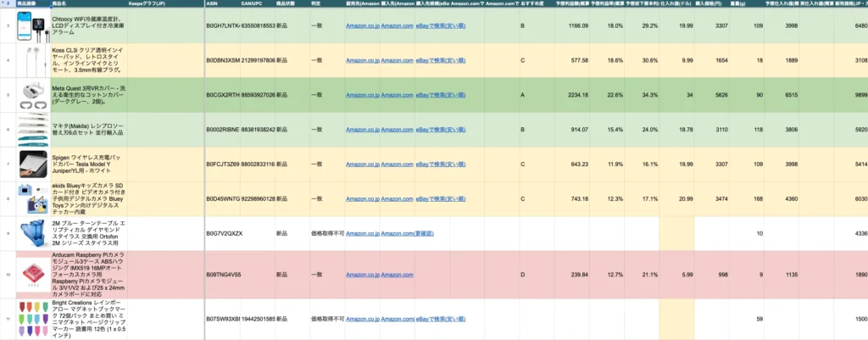Select the EAN/UPC column header cell
This screenshot has width=868, height=340.
pyautogui.click(x=258, y=3)
